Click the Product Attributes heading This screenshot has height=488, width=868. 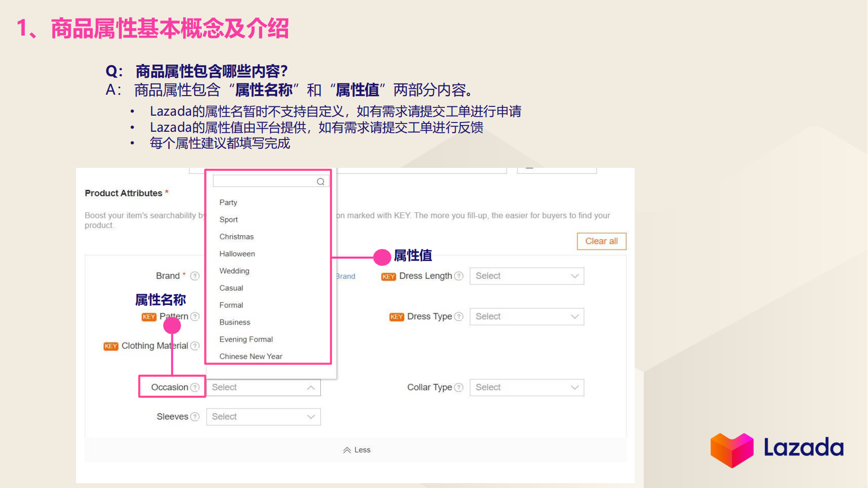(x=124, y=193)
